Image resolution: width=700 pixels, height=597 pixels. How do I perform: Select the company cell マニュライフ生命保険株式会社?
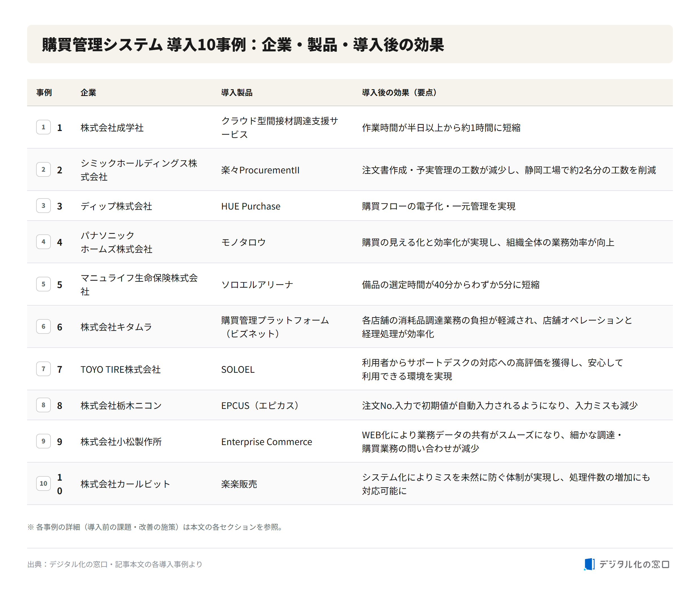tap(139, 284)
